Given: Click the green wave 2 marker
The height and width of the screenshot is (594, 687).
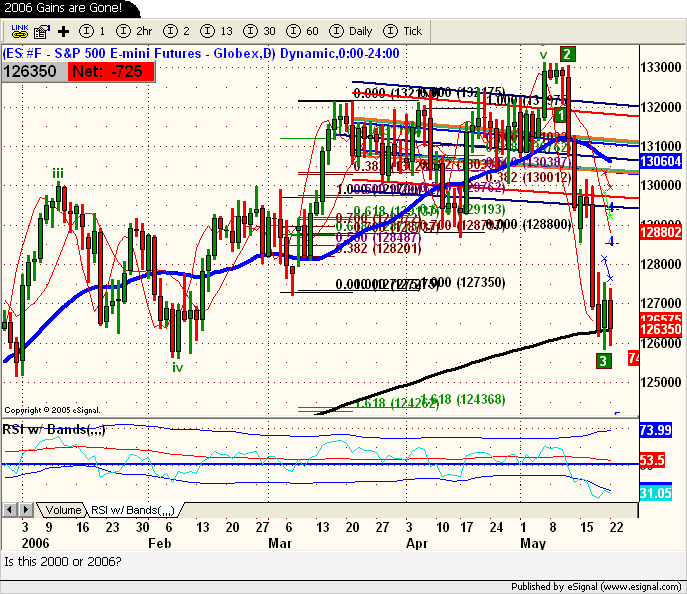Looking at the screenshot, I should pyautogui.click(x=566, y=54).
